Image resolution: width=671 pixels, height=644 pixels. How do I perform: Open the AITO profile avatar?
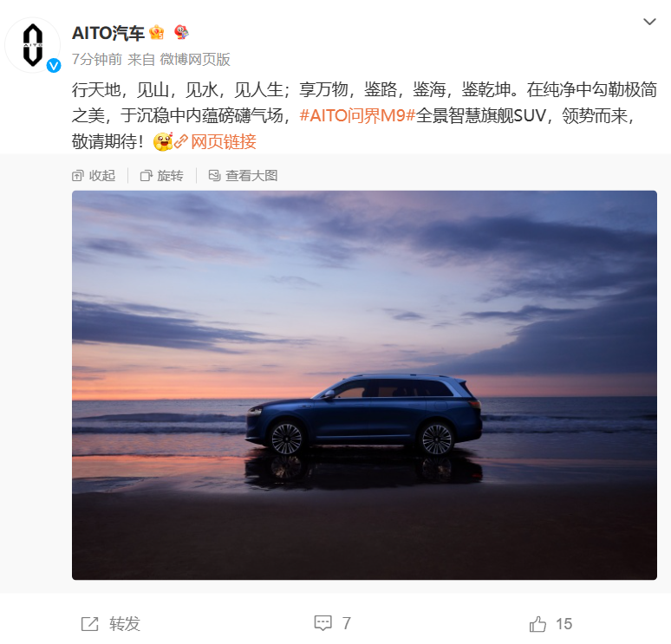(x=33, y=45)
